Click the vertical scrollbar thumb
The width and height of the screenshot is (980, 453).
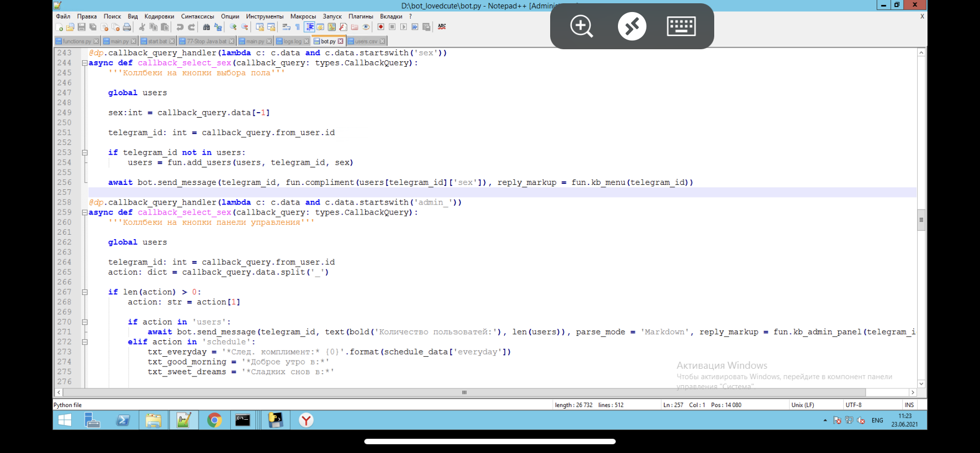(x=921, y=220)
